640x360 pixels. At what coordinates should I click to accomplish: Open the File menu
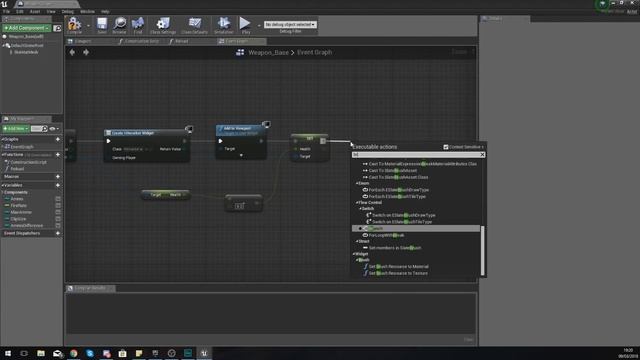(6, 11)
